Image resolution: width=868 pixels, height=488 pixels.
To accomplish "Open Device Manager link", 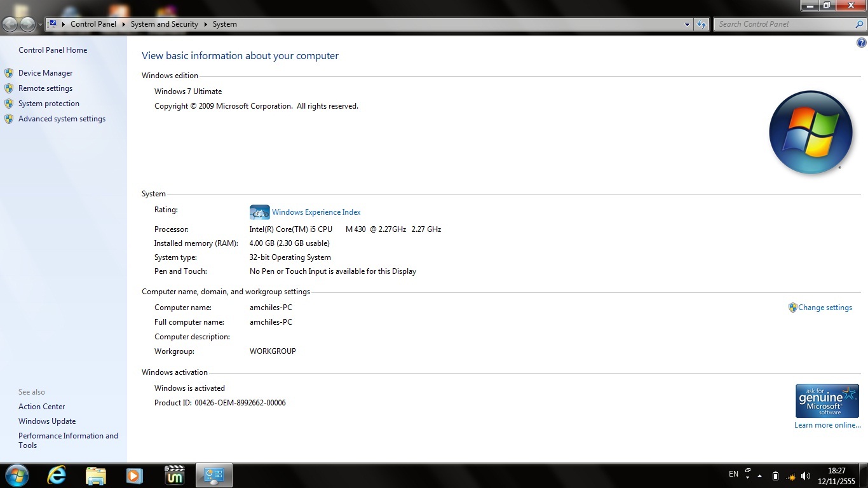I will [x=45, y=73].
